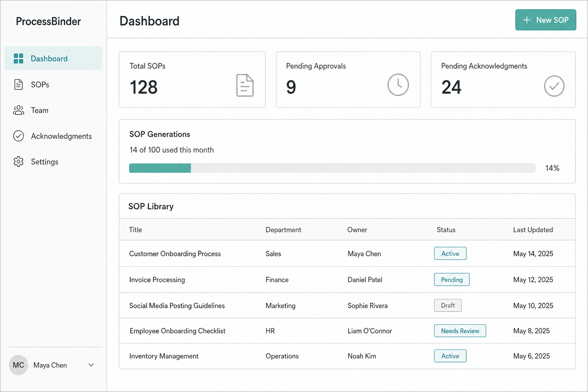Open the Dashboard menu item

click(53, 58)
